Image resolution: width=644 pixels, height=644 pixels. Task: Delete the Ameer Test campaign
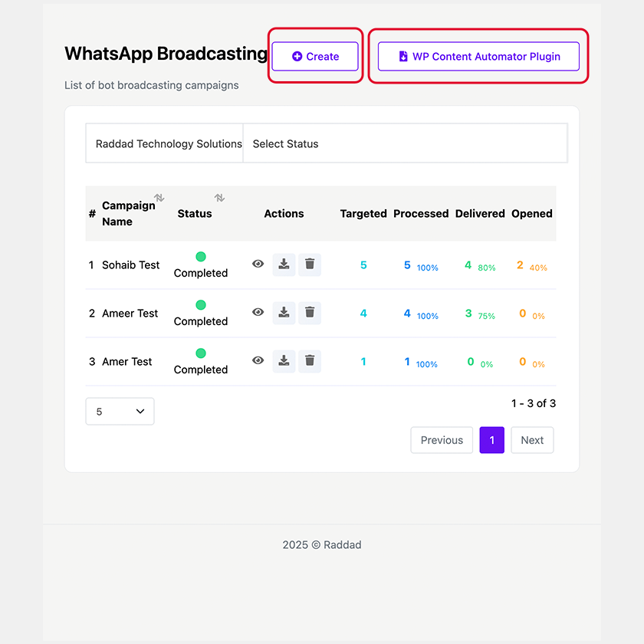pyautogui.click(x=310, y=313)
